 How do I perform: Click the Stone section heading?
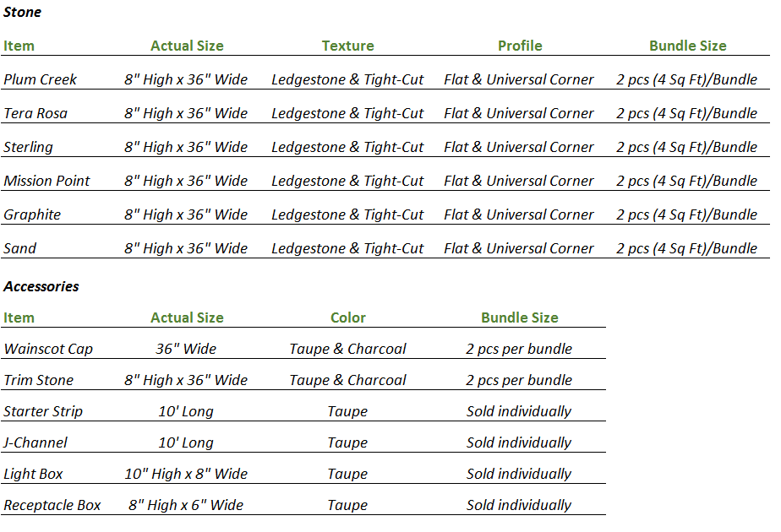point(22,13)
